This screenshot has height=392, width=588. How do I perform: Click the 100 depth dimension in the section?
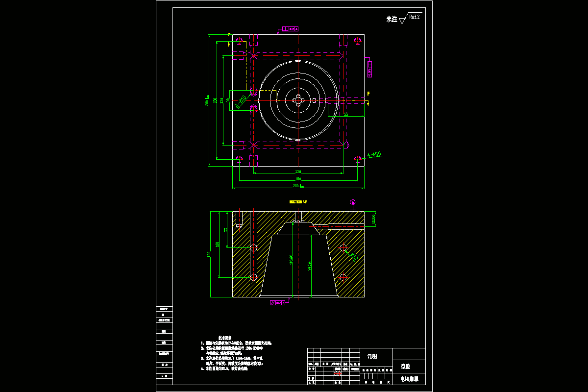tap(217, 244)
